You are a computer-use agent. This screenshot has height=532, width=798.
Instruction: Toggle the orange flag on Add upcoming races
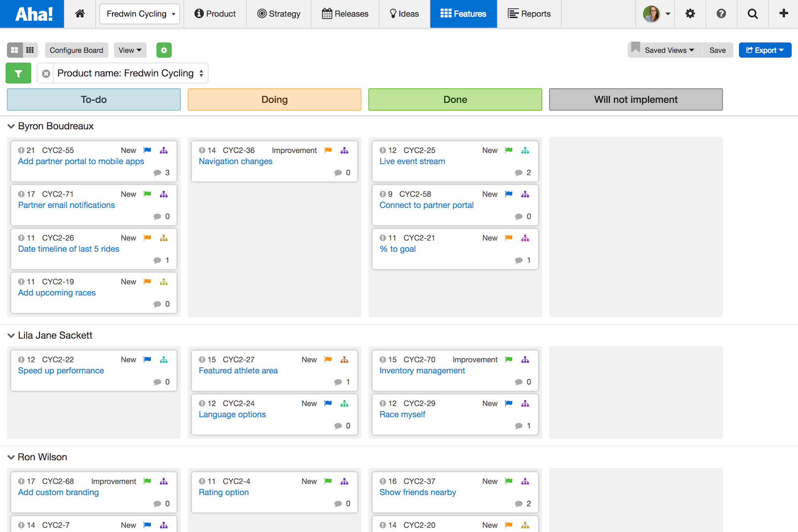pyautogui.click(x=147, y=281)
